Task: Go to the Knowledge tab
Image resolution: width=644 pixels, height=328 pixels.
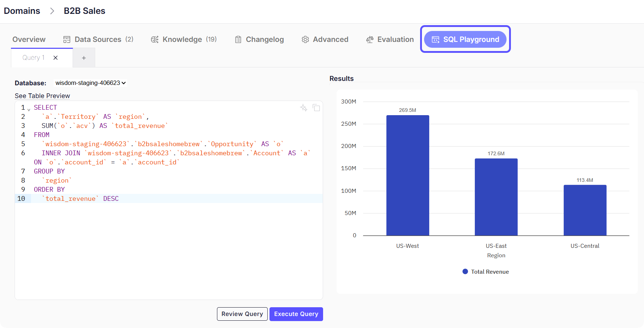Action: (x=184, y=39)
